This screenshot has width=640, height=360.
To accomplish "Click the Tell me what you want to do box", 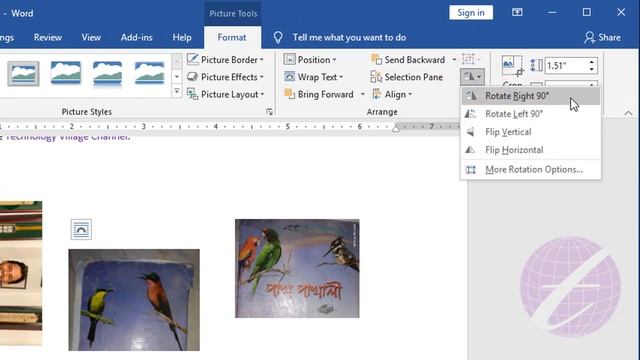I will pos(349,38).
